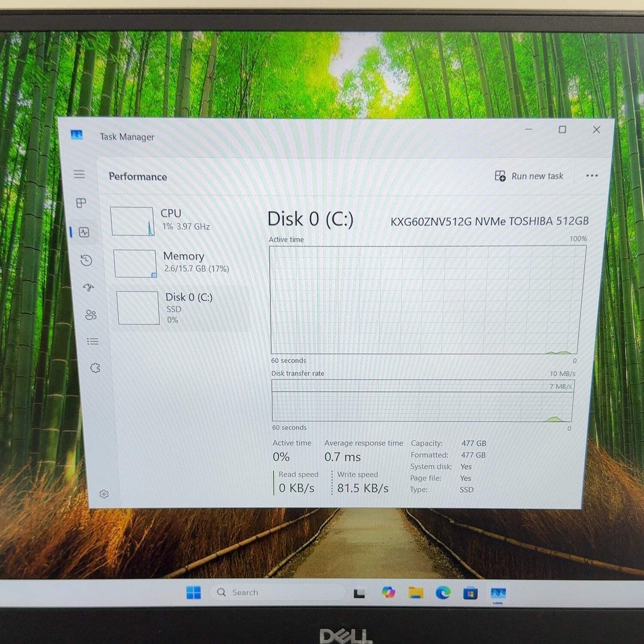Open the Details page list icon

coord(93,341)
